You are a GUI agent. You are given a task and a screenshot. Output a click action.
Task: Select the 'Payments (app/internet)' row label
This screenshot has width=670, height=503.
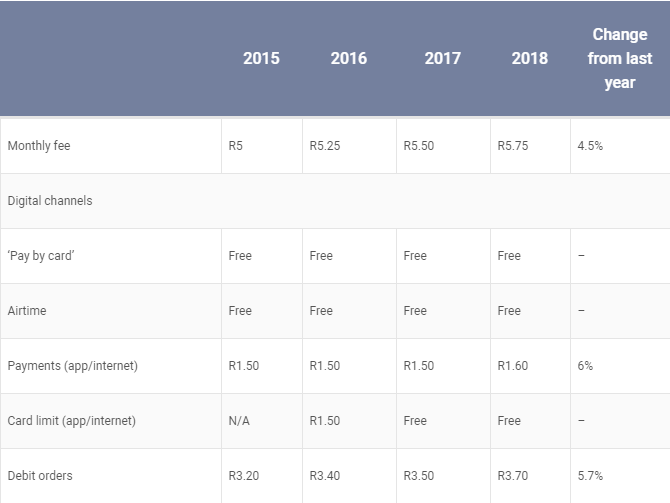(x=73, y=366)
